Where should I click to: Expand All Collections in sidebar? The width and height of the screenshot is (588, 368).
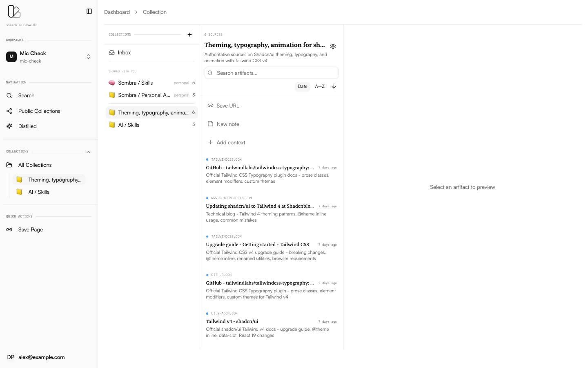point(35,165)
